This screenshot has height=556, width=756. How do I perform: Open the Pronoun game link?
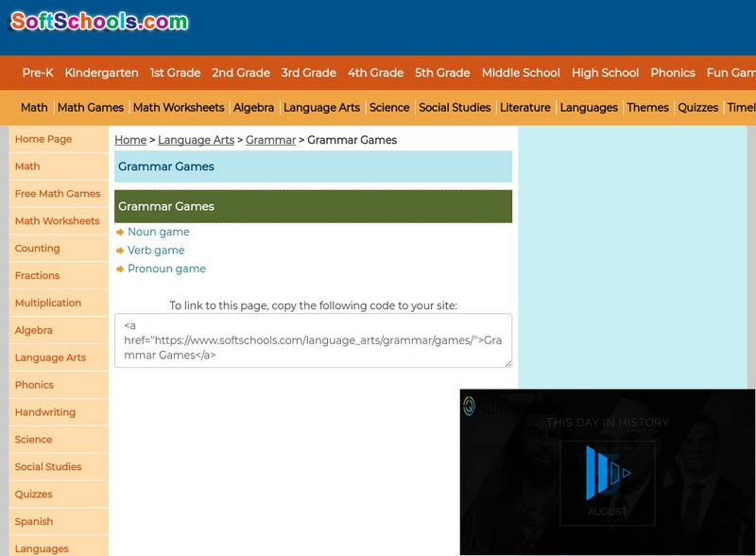[x=167, y=269]
